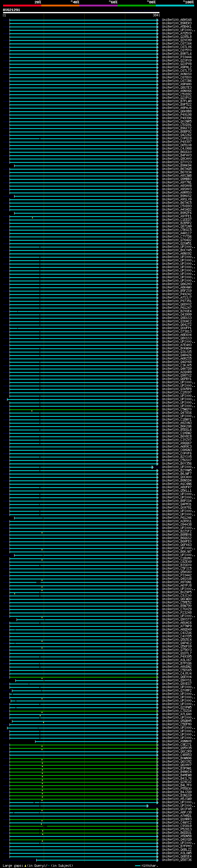This screenshot has height=868, width=197.
Task: Click the yellow large-gap triangle in the legend
Action: [25, 866]
